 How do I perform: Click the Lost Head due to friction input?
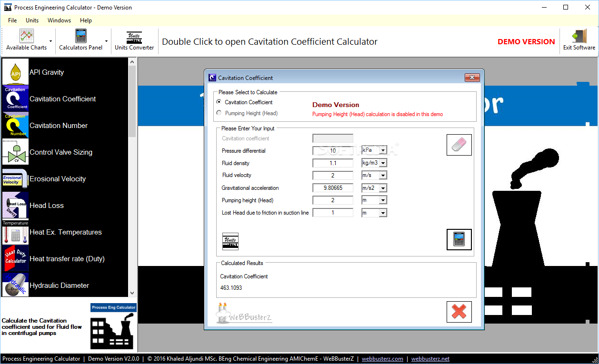click(333, 212)
